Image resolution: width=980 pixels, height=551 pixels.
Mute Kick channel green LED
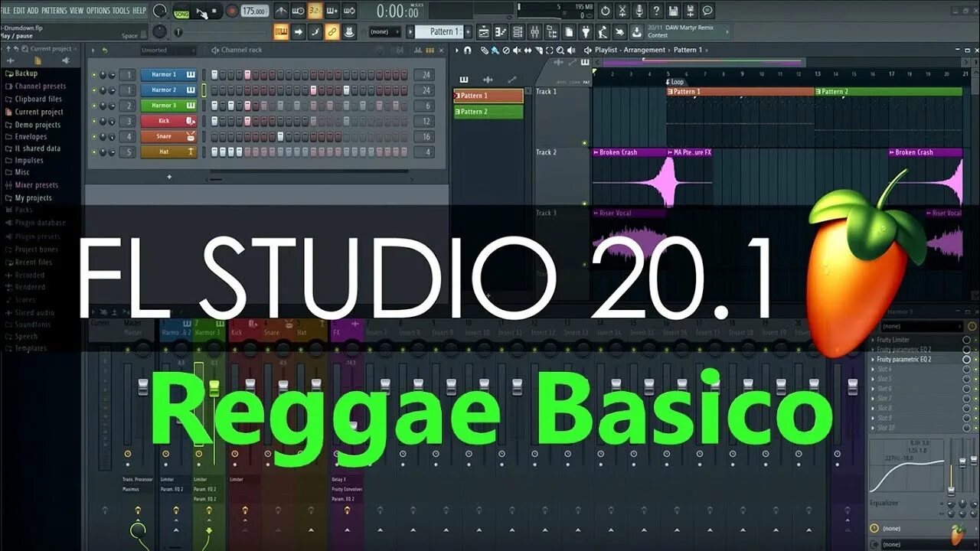point(95,121)
